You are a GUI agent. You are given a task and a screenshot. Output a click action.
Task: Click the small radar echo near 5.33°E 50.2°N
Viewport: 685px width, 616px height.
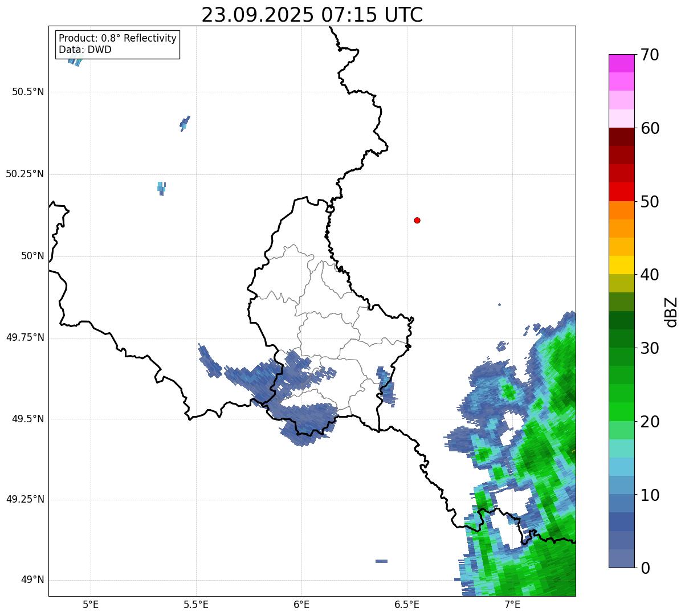click(161, 188)
